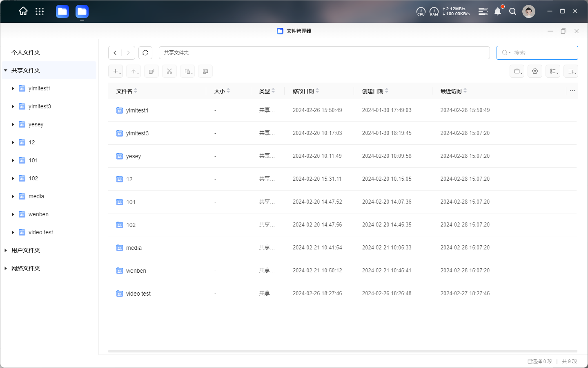Select video test row in file list
This screenshot has width=588, height=368.
tap(343, 294)
